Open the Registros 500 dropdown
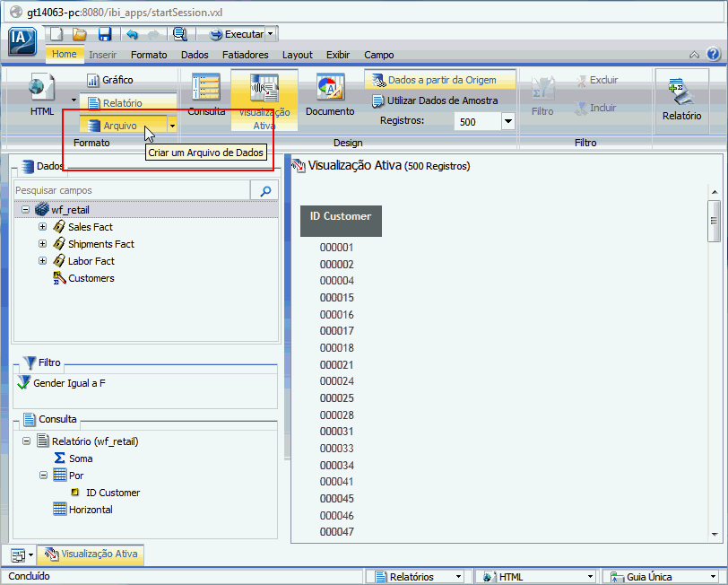728x585 pixels. [508, 122]
